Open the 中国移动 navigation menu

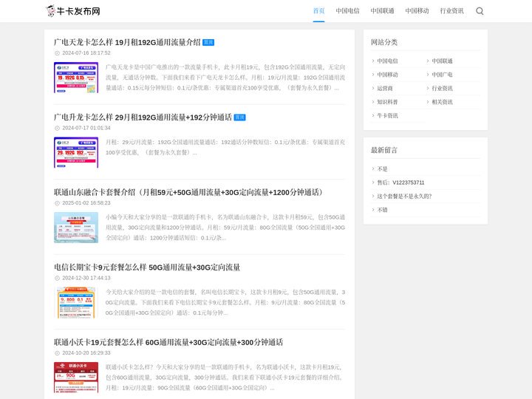pyautogui.click(x=417, y=11)
